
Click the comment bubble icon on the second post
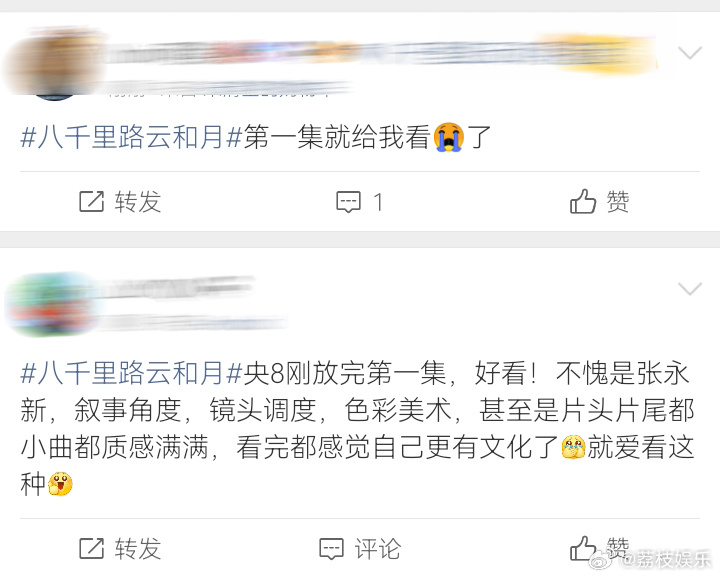(332, 549)
